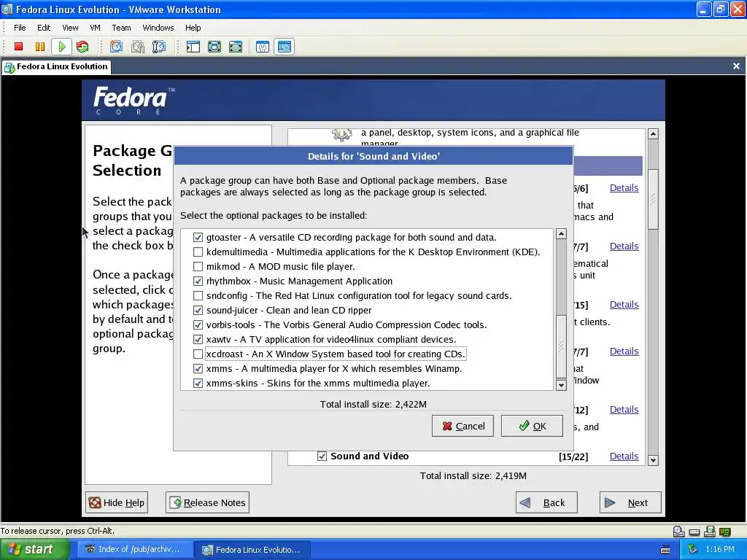
Task: Click the Hide Help button
Action: pyautogui.click(x=117, y=503)
